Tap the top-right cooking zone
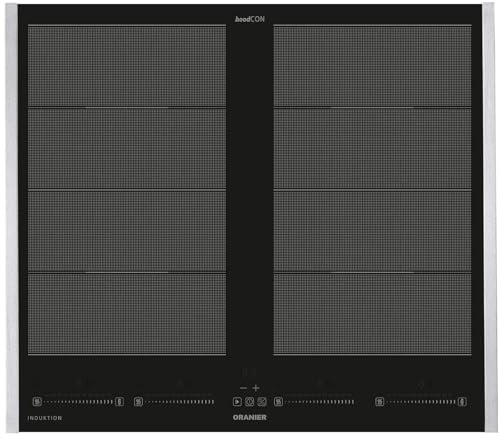Image resolution: width=500 pixels, height=440 pixels. [372, 66]
